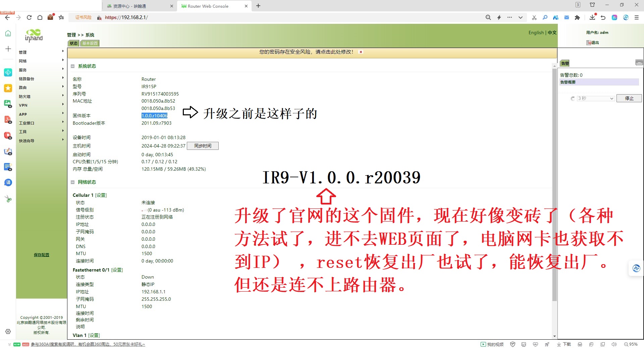This screenshot has width=644, height=348.
Task: Open sidebar settings gear at the bottom
Action: [x=8, y=332]
